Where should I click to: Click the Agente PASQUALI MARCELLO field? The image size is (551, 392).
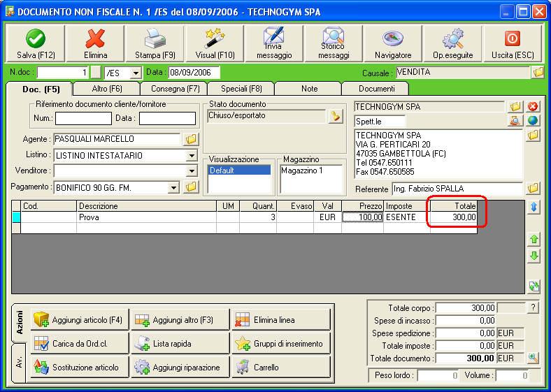pos(117,139)
